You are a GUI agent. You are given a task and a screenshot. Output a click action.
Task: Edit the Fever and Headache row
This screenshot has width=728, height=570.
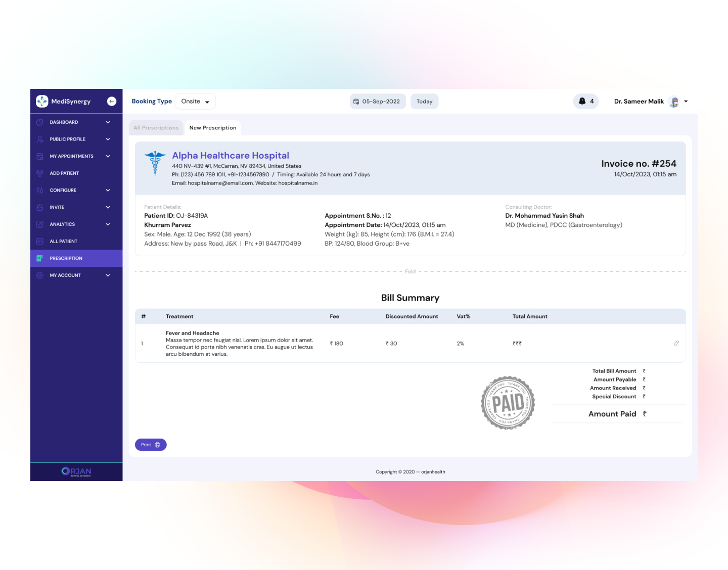tap(676, 344)
